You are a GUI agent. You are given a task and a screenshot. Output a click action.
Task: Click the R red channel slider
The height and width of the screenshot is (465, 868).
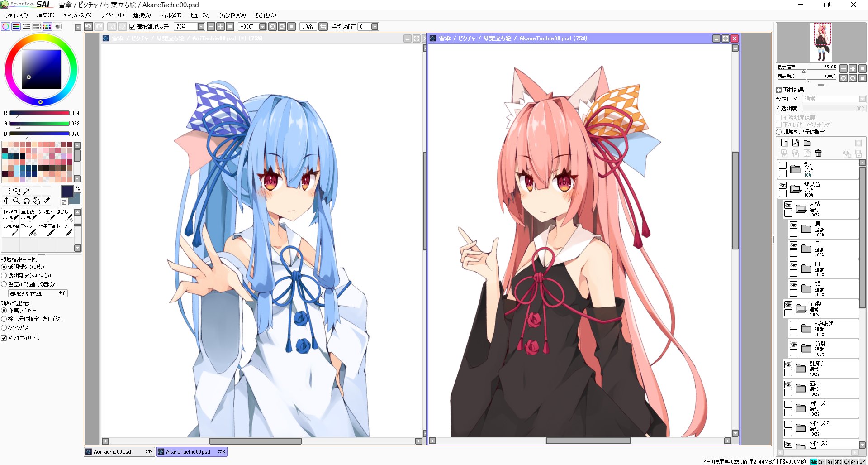(x=39, y=113)
